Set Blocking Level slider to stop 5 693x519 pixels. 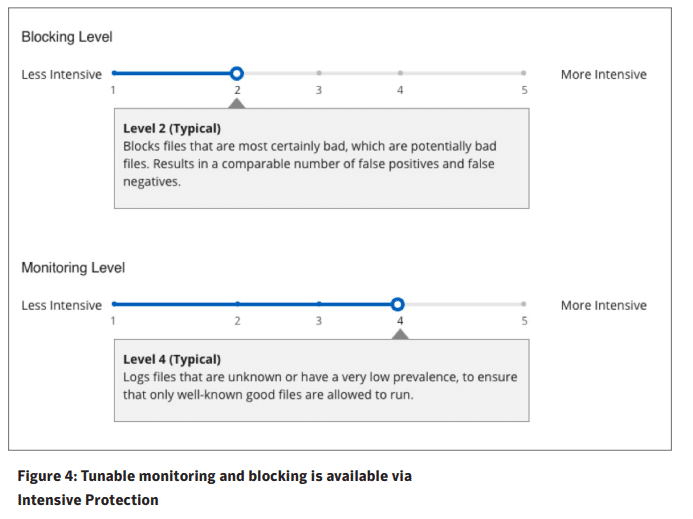523,73
